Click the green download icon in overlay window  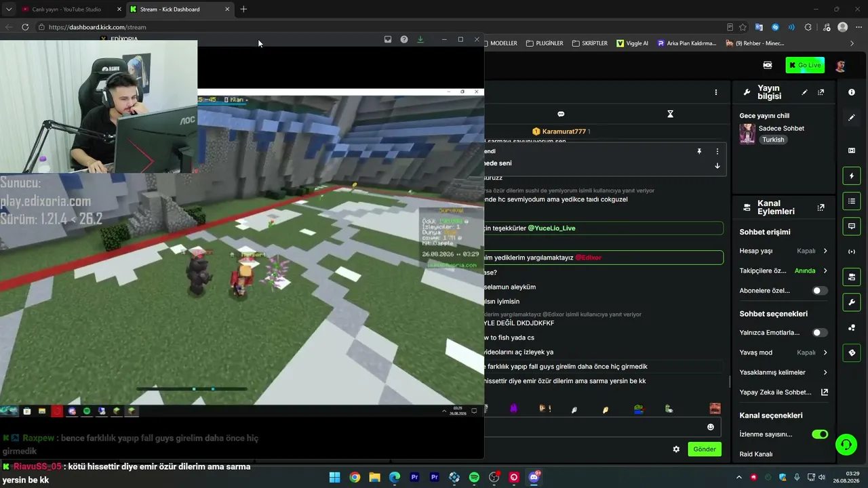[x=420, y=39]
